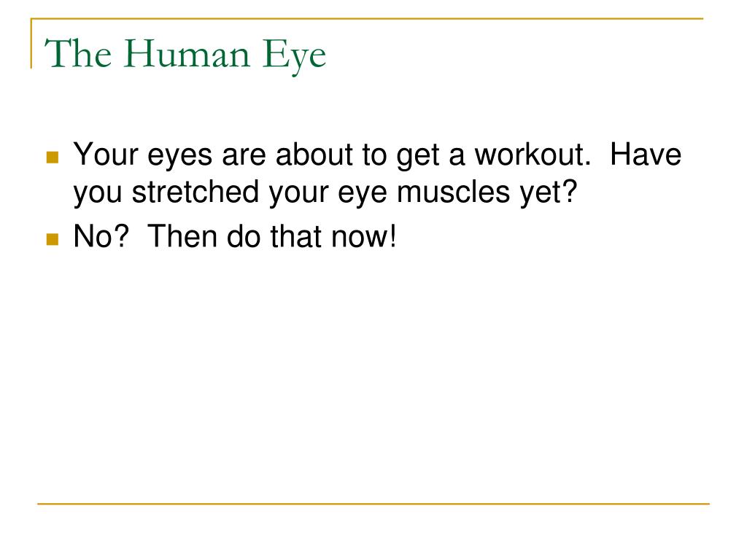This screenshot has height=560, width=747.
Task: Click the word 'about' in the first bullet
Action: (x=314, y=155)
